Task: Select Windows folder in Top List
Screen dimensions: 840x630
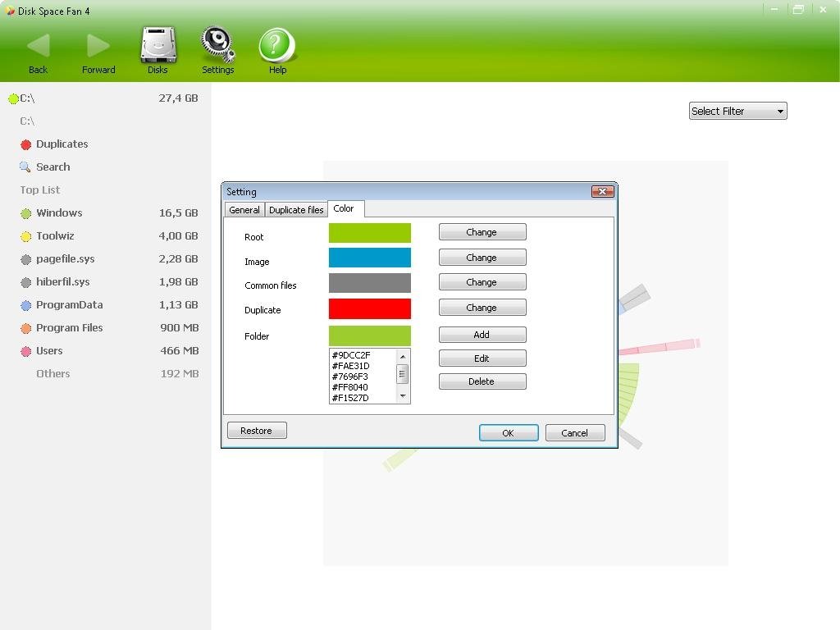Action: [109, 213]
